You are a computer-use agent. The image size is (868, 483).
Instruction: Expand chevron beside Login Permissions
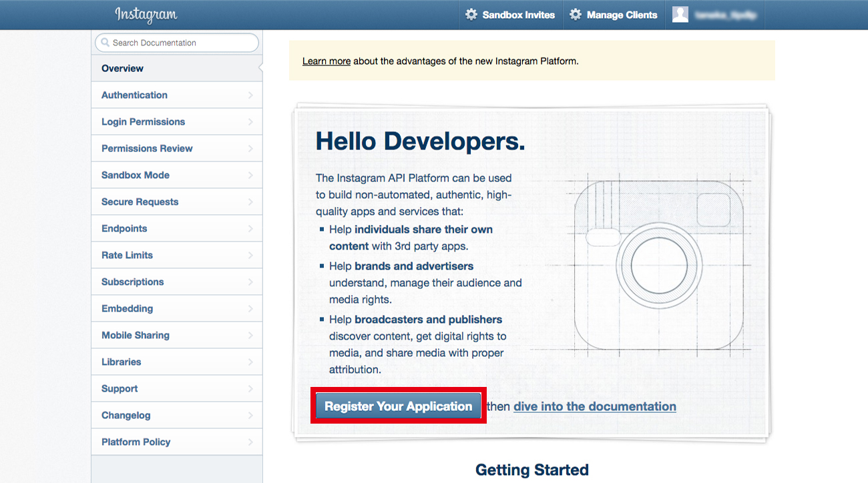[x=250, y=121]
